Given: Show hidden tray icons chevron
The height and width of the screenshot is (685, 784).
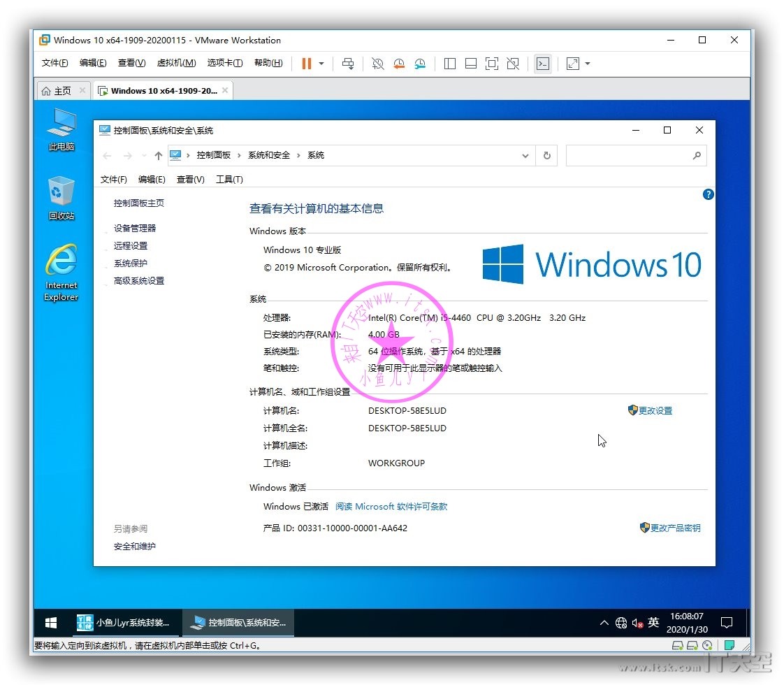Looking at the screenshot, I should [x=604, y=623].
